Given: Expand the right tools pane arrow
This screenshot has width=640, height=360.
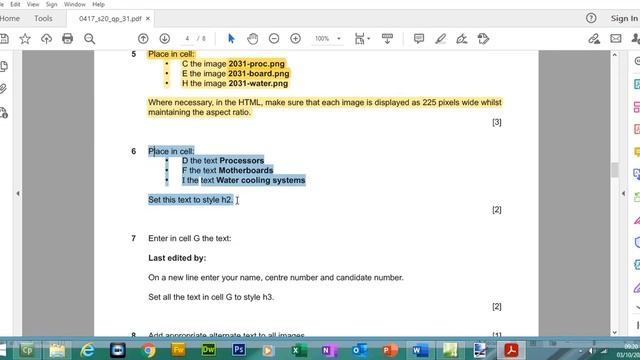Looking at the screenshot, I should tap(623, 193).
